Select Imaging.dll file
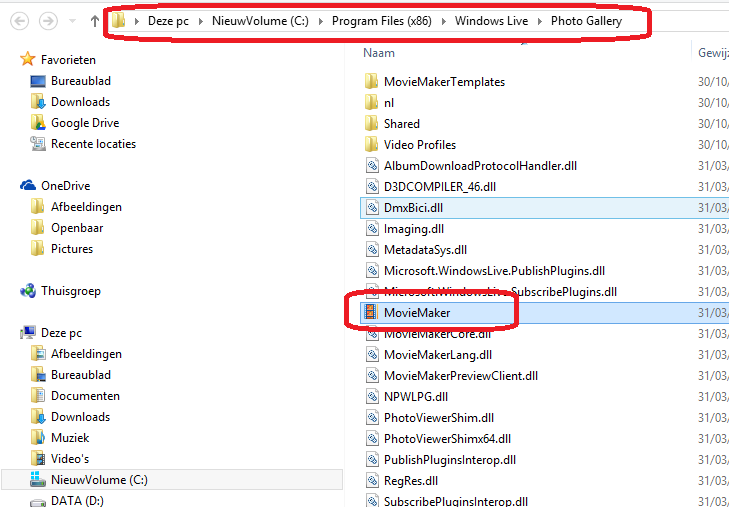Image resolution: width=729 pixels, height=507 pixels. pos(414,229)
